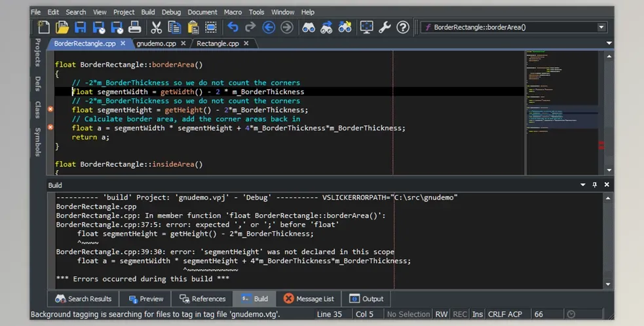Toggle REC macro recording indicator

[x=460, y=314]
